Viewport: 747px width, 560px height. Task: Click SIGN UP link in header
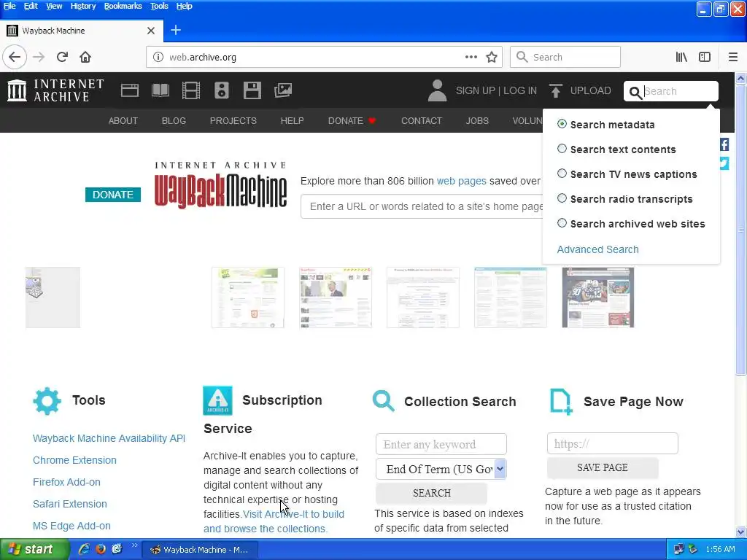point(475,90)
